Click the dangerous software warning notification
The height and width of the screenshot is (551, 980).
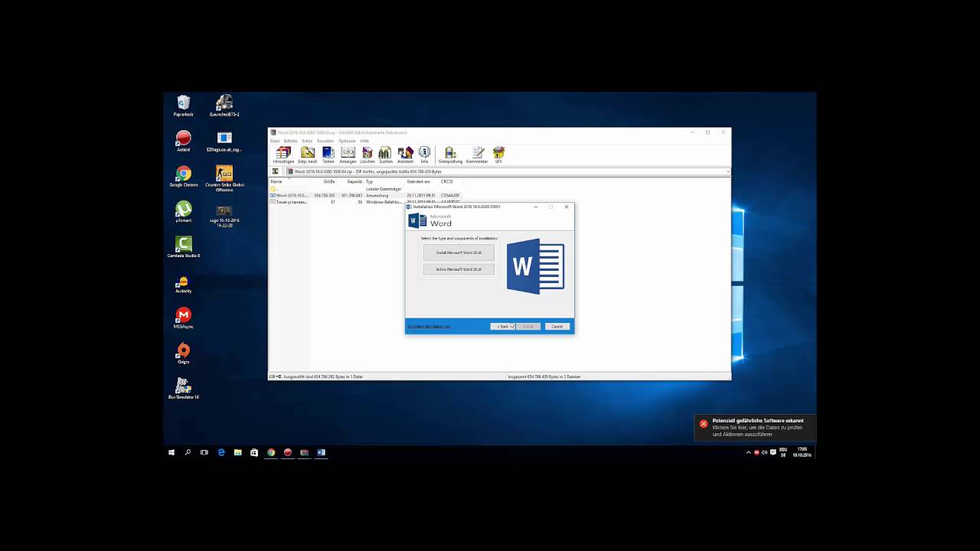755,428
